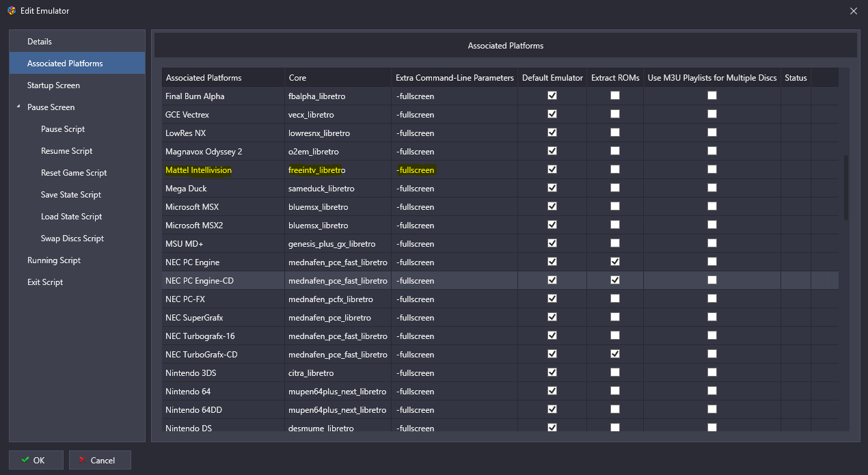The height and width of the screenshot is (475, 868).
Task: Click the genesis_plus_gx_libretro core cell
Action: coord(338,244)
